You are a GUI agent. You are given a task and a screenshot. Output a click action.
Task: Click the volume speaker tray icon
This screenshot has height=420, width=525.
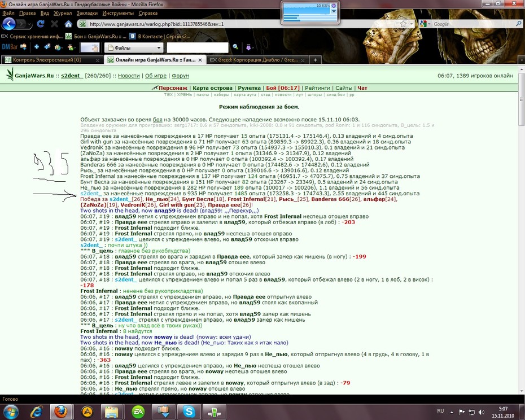[482, 412]
